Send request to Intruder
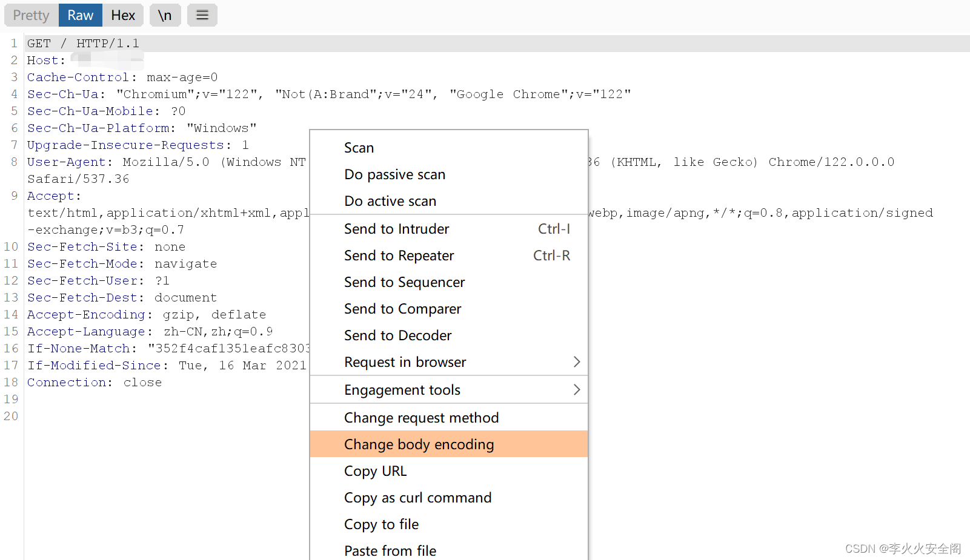 (449, 229)
